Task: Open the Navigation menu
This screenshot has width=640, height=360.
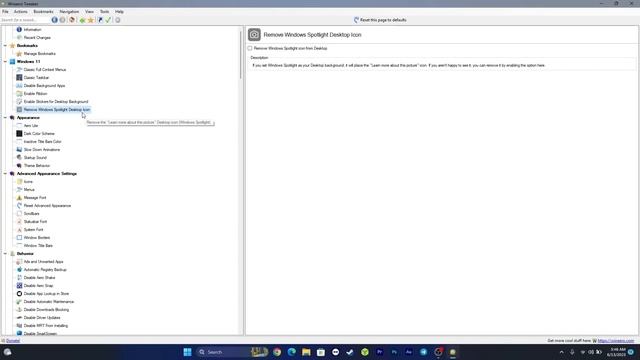Action: (69, 12)
